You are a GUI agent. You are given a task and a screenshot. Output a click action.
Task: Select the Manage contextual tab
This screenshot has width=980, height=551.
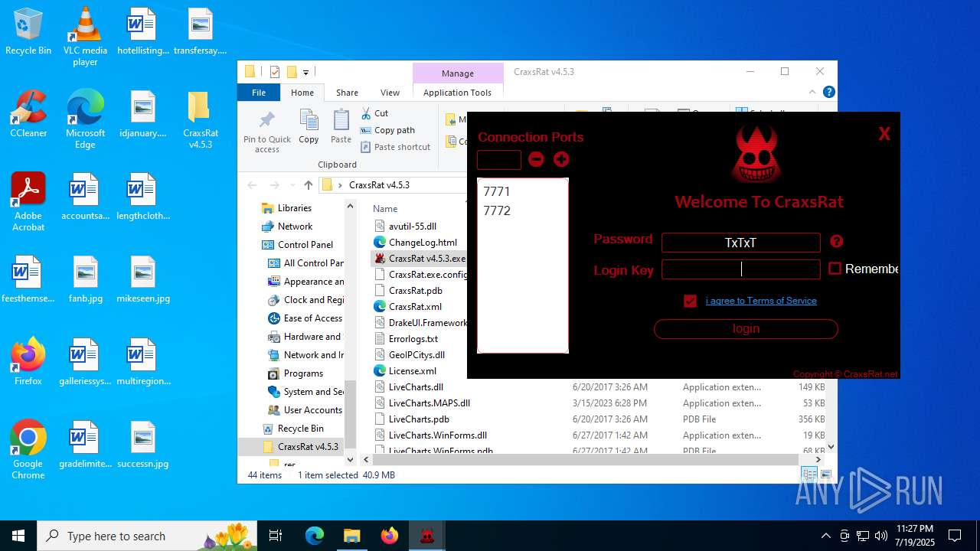point(458,73)
